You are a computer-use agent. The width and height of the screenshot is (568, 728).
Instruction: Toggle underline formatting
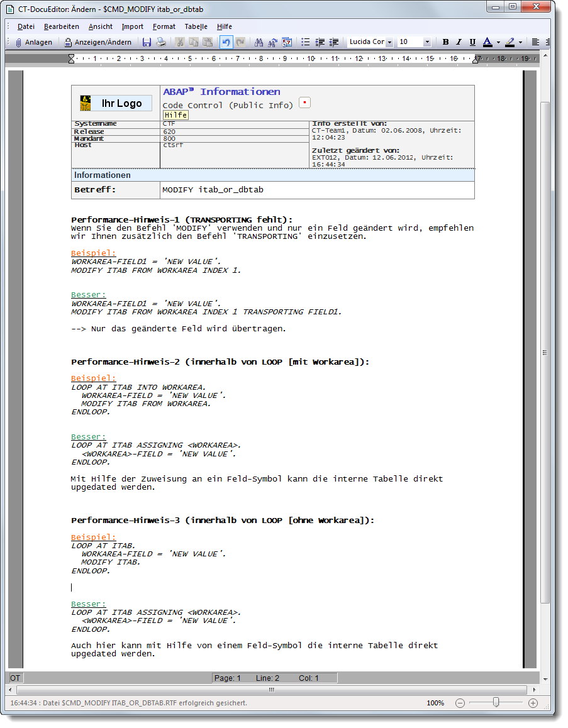click(x=471, y=42)
